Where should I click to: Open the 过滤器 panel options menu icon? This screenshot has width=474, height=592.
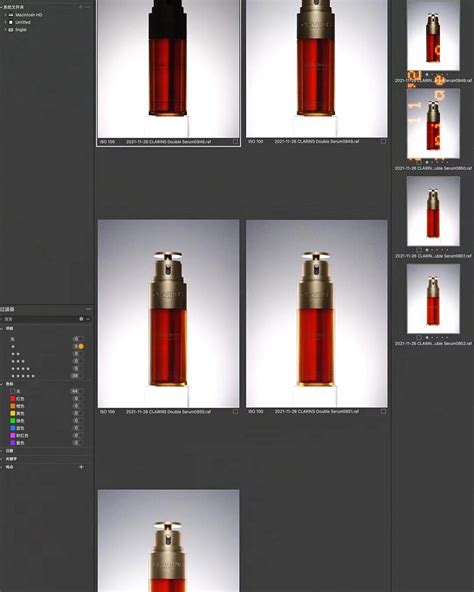88,309
